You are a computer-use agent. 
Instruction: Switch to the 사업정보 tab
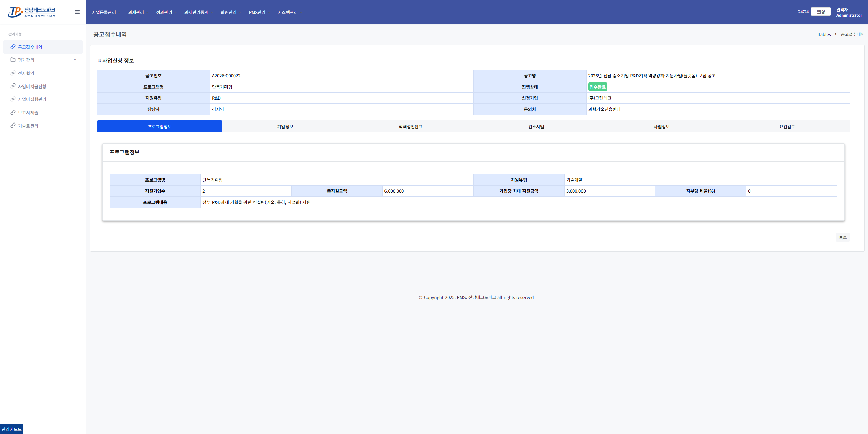point(662,127)
